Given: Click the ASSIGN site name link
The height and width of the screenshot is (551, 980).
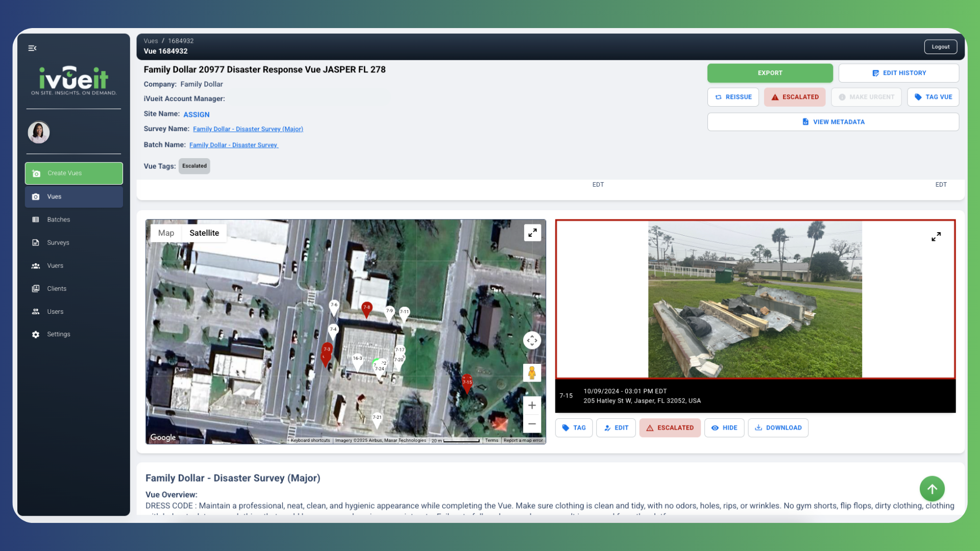Looking at the screenshot, I should coord(197,115).
